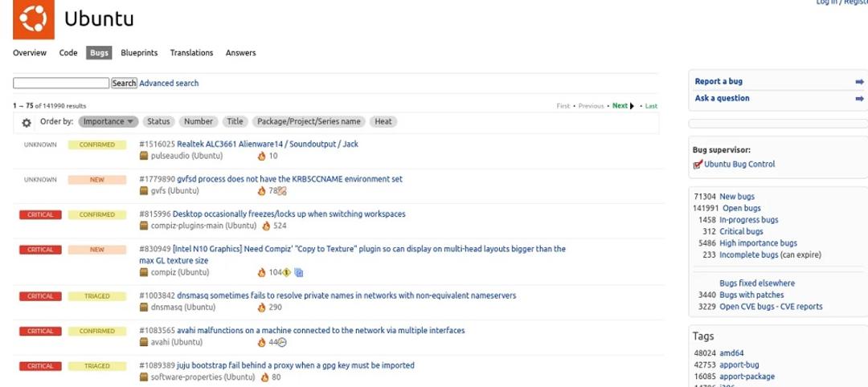Click the Ubuntu Bug Control team icon
The height and width of the screenshot is (387, 868).
click(x=698, y=165)
